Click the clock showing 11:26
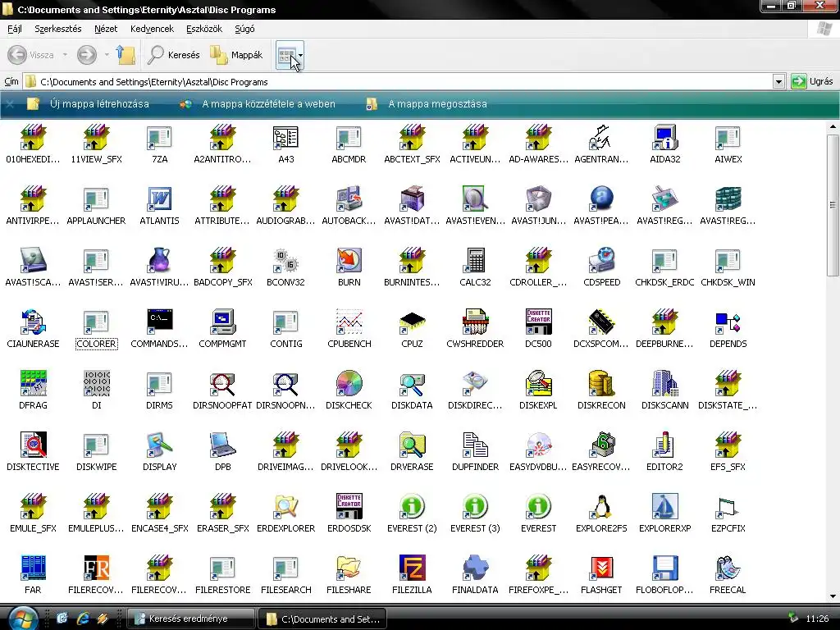This screenshot has height=630, width=840. 817,619
